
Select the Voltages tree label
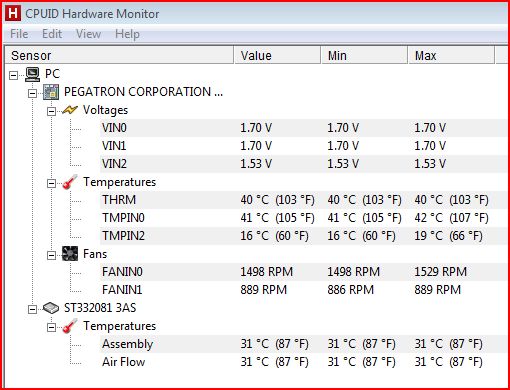coord(105,110)
